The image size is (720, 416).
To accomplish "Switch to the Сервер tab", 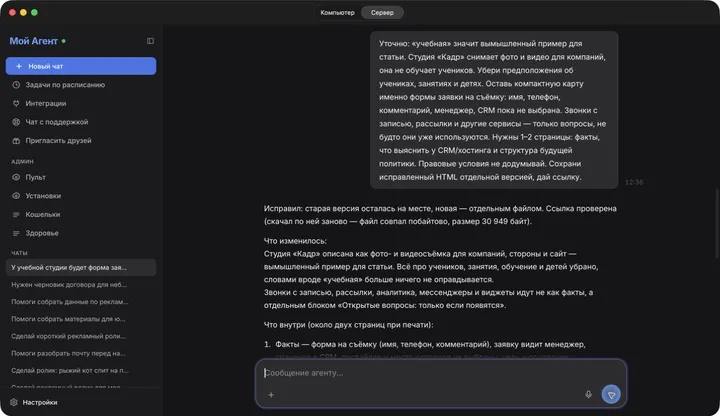I will 382,12.
